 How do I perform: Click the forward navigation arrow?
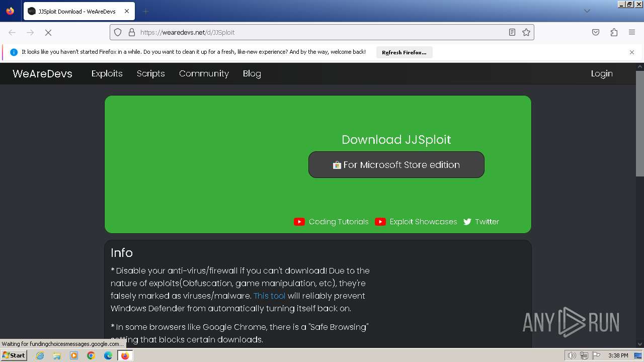[x=30, y=32]
